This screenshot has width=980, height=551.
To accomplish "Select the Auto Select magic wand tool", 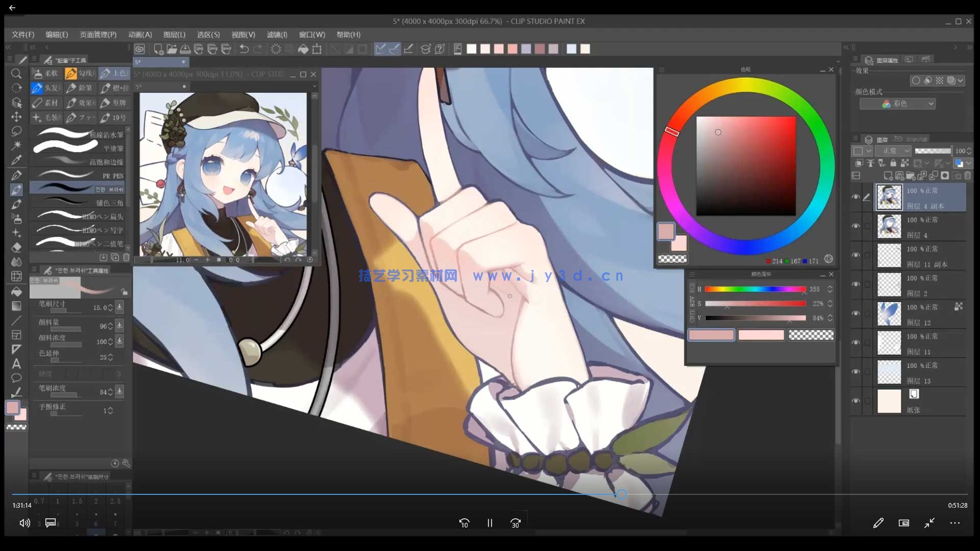I will (16, 145).
